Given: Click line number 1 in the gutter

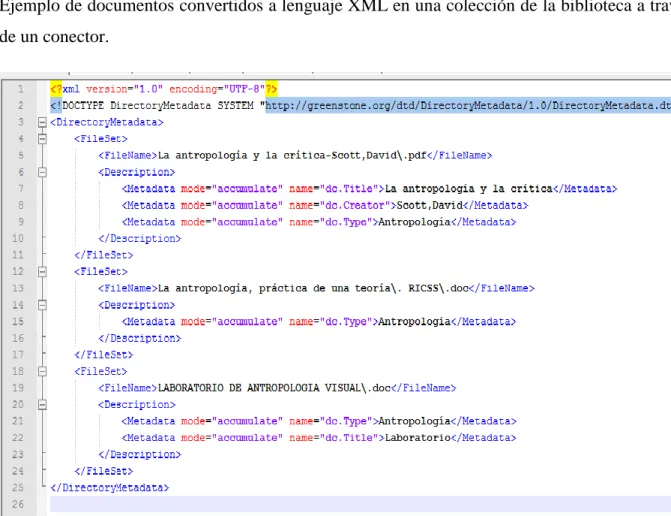Looking at the screenshot, I should pos(21,89).
